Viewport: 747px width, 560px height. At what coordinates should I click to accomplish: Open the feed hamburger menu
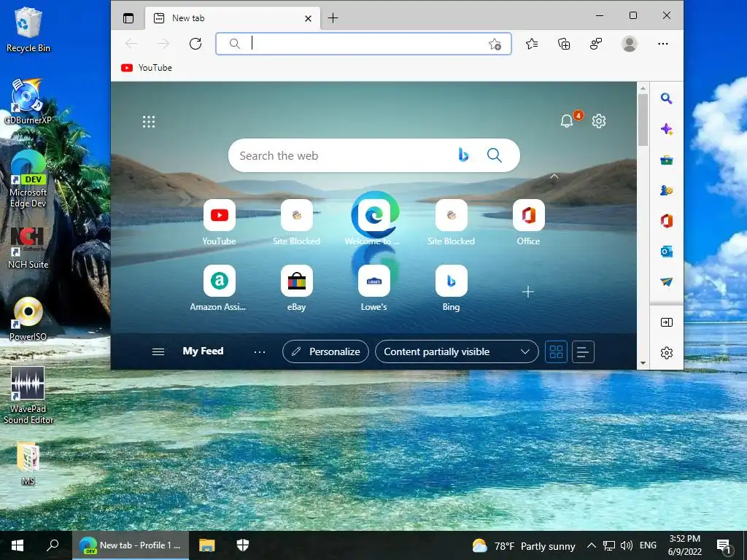tap(158, 351)
